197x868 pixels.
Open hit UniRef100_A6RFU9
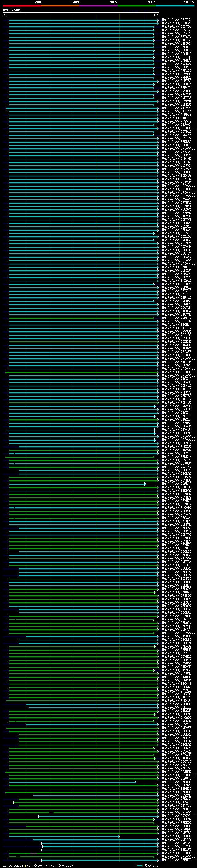177,731
